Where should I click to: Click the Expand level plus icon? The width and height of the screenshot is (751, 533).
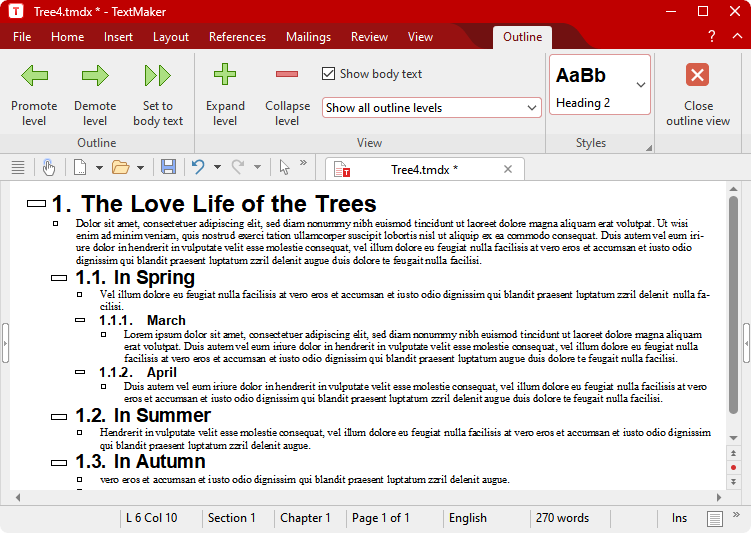point(225,74)
